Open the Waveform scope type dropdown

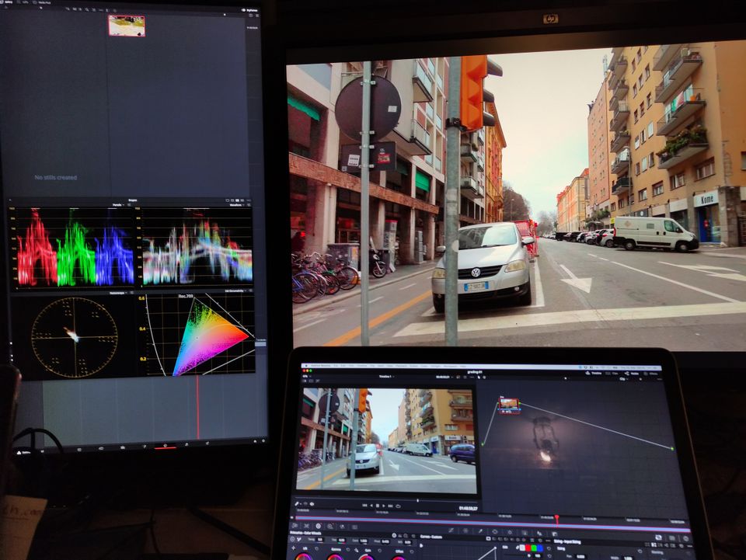click(x=235, y=205)
